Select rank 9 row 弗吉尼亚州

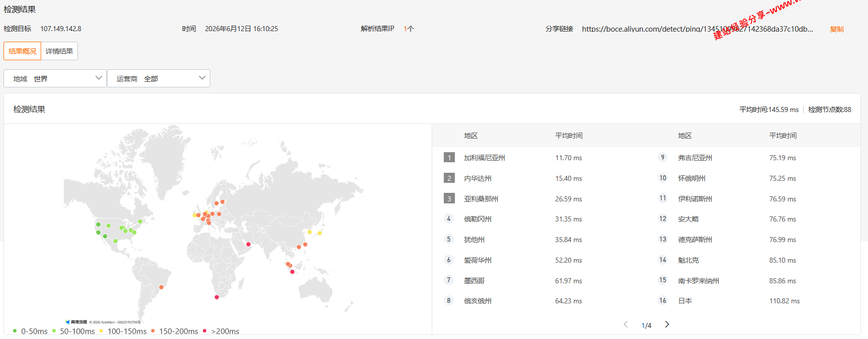(x=753, y=158)
